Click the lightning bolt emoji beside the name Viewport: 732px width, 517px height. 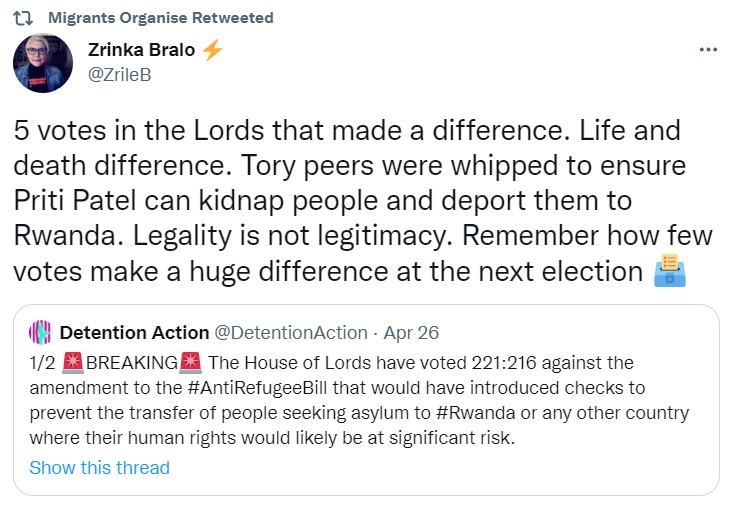tap(212, 50)
